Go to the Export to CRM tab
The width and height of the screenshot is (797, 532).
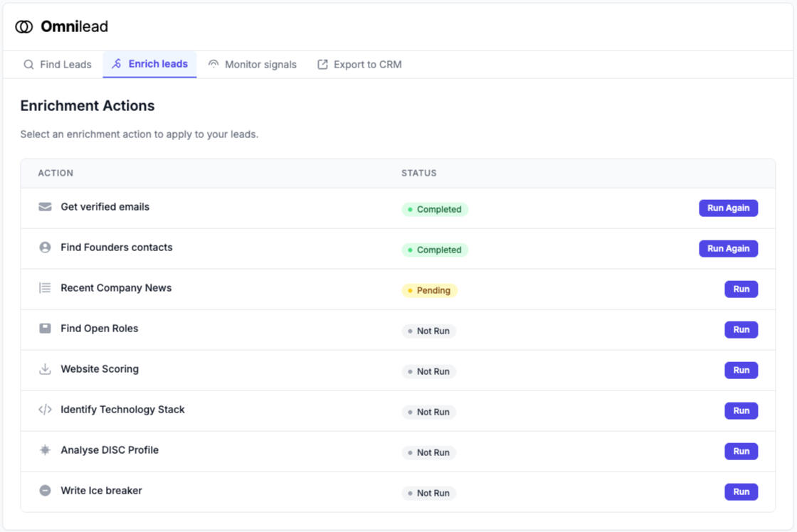[359, 65]
